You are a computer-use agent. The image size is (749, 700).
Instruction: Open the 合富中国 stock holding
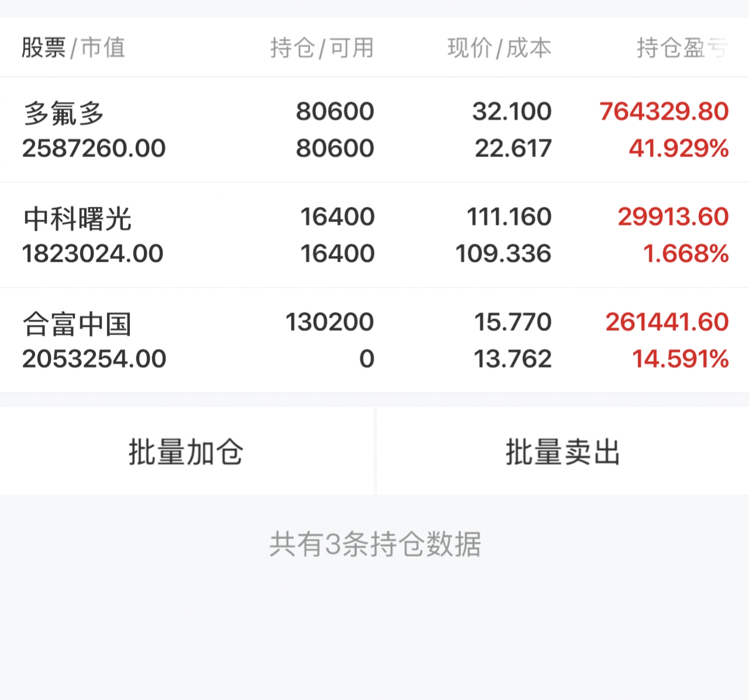click(77, 324)
